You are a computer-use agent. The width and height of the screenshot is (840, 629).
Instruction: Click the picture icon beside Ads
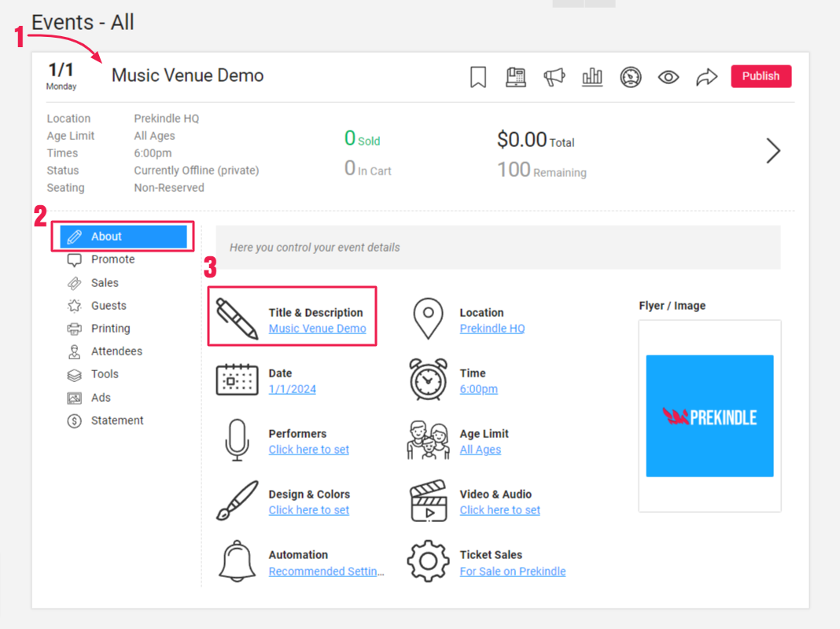[75, 399]
